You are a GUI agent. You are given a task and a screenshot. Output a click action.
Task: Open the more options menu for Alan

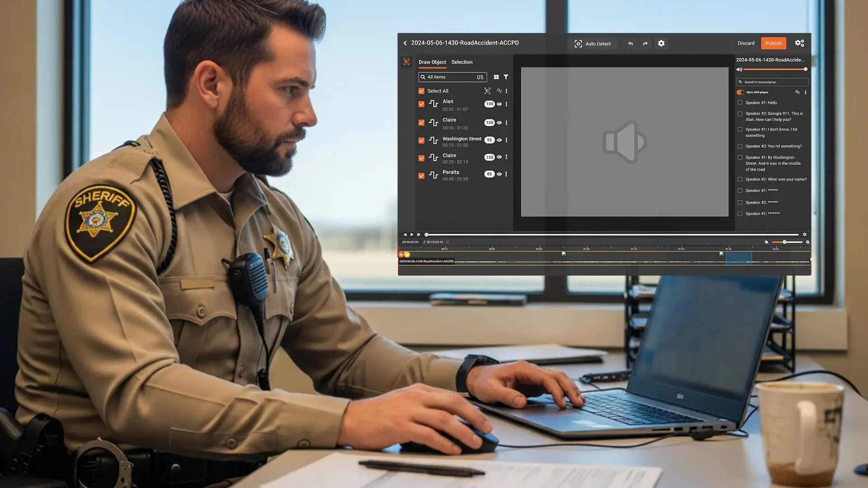[506, 104]
